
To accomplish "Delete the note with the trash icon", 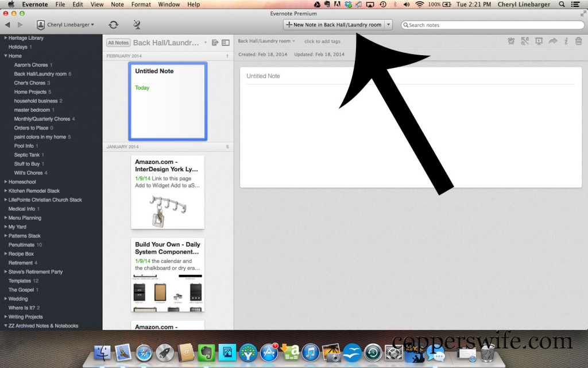I will click(579, 41).
